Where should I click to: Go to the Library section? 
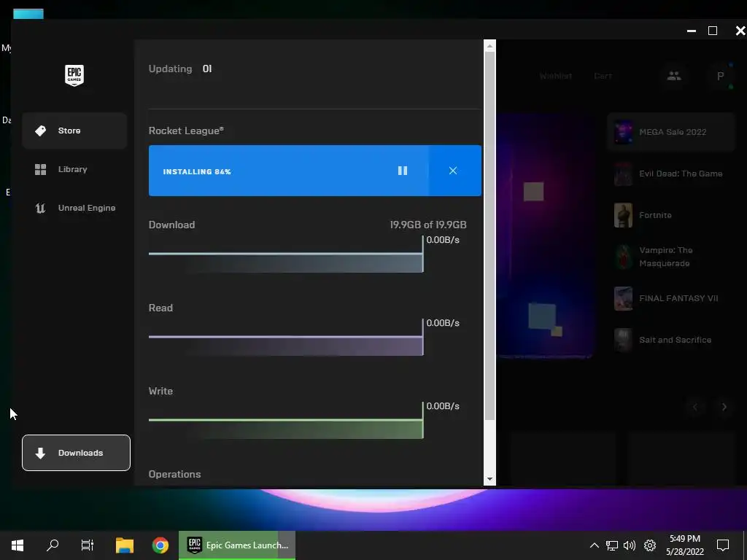point(74,169)
